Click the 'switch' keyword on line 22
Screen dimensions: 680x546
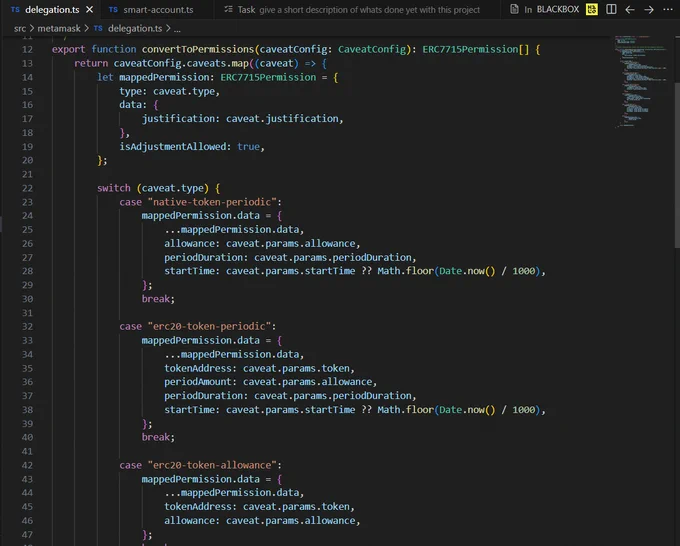click(x=114, y=188)
